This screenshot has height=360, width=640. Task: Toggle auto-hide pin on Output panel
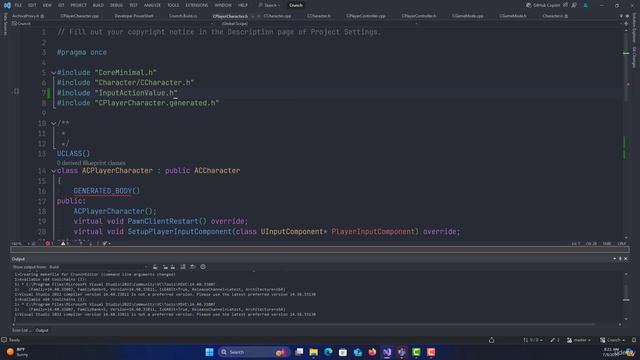(x=620, y=259)
